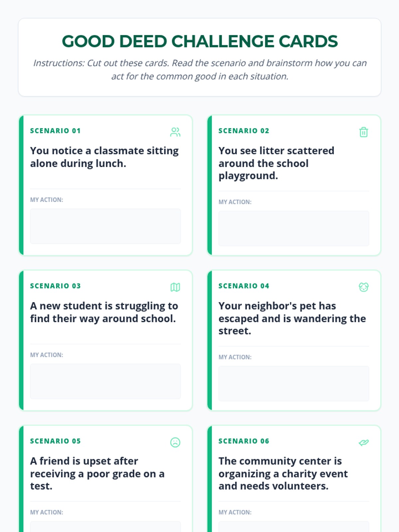Click the Scenario 04 My Action box
Viewport: 399px width, 532px height.
click(x=294, y=384)
